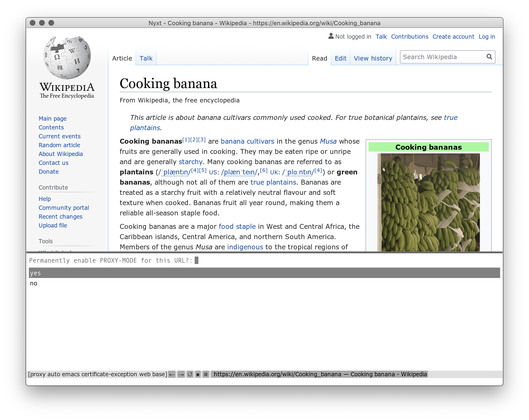
Task: Open a Random article
Action: tap(59, 145)
